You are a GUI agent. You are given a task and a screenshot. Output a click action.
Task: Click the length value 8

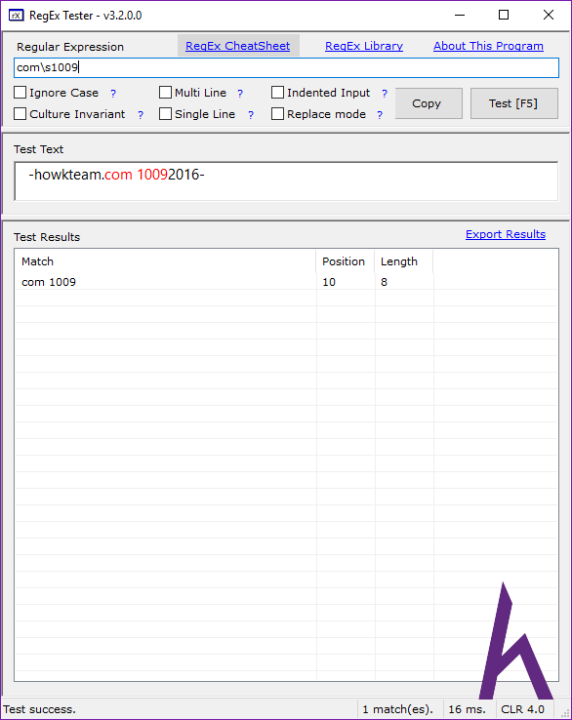click(x=384, y=282)
